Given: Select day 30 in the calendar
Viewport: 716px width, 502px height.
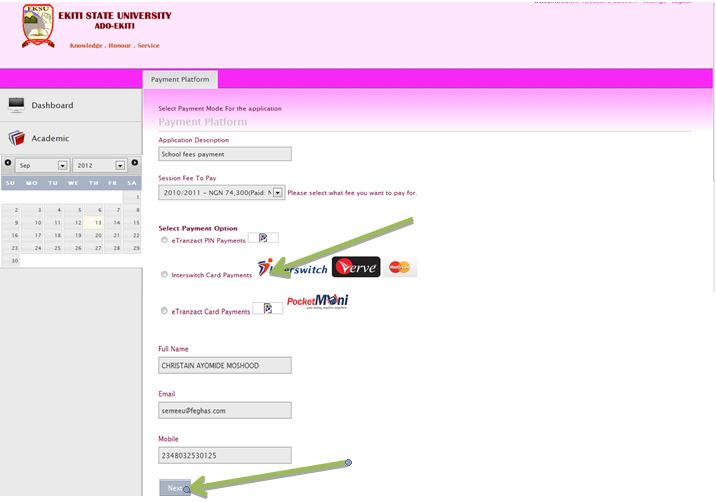Looking at the screenshot, I should (x=11, y=260).
